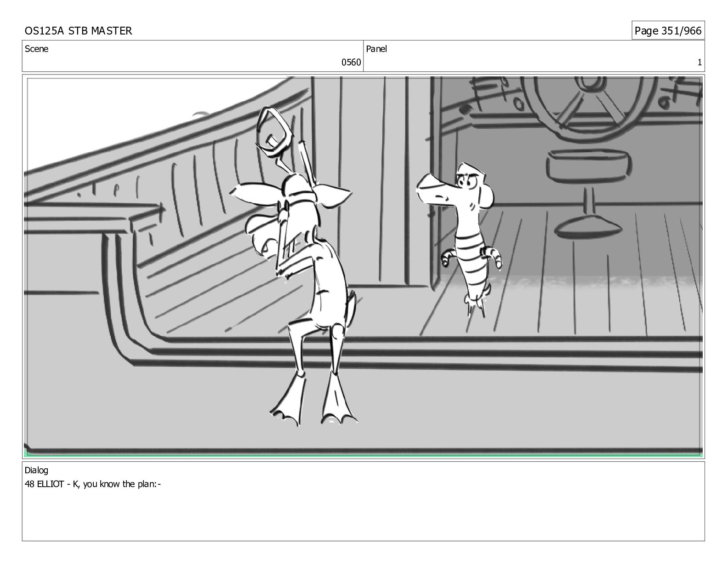Click the 'Page 351/966' page indicator
The width and height of the screenshot is (728, 563).
pyautogui.click(x=668, y=31)
